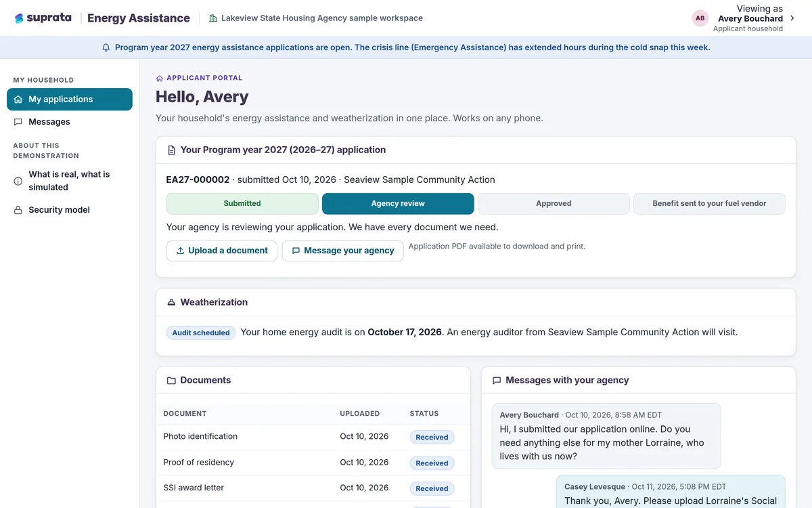The image size is (812, 508).
Task: Open the Security model page
Action: click(x=70, y=210)
